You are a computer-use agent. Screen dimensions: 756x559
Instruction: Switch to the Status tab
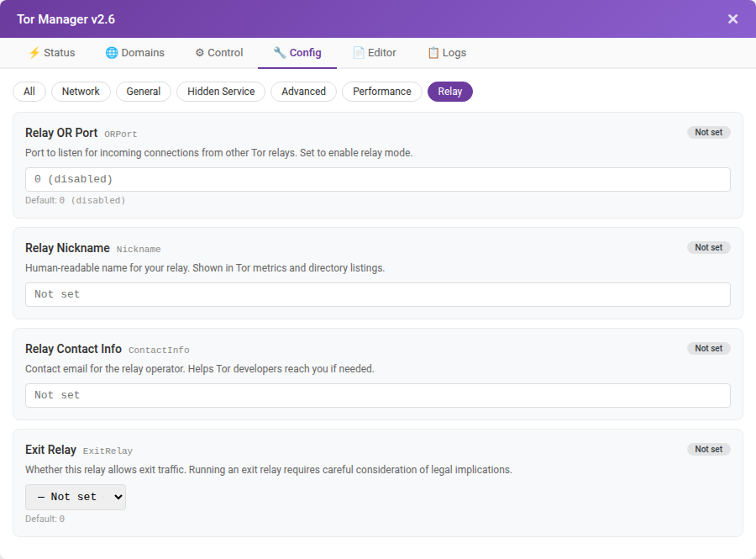(x=52, y=53)
